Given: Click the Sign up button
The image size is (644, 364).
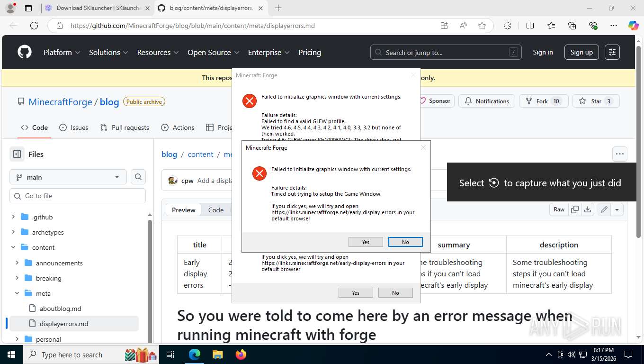Looking at the screenshot, I should (581, 52).
